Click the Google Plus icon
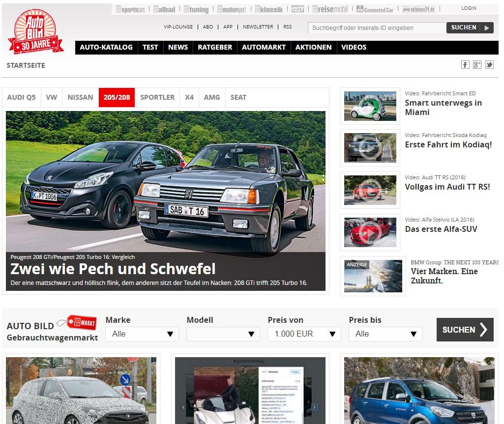 (x=477, y=65)
